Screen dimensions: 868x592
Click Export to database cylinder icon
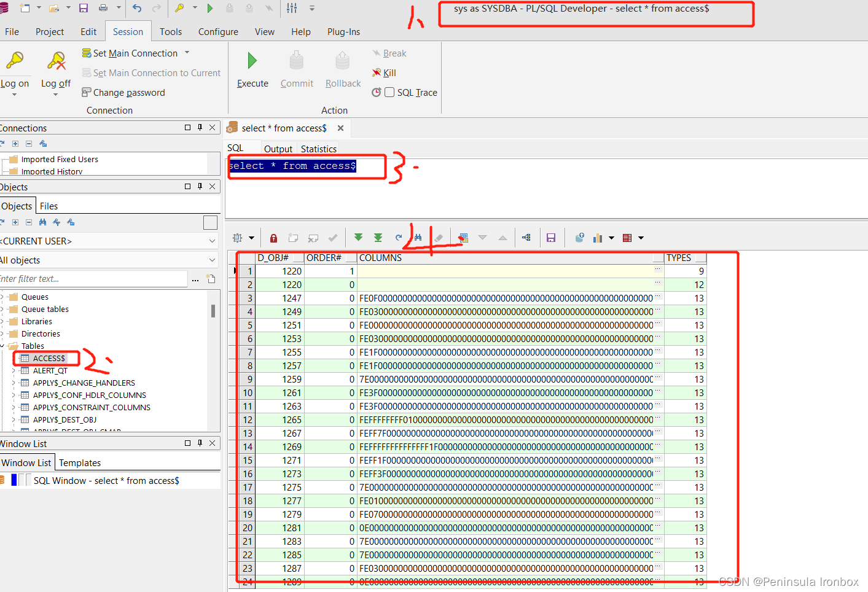[579, 238]
